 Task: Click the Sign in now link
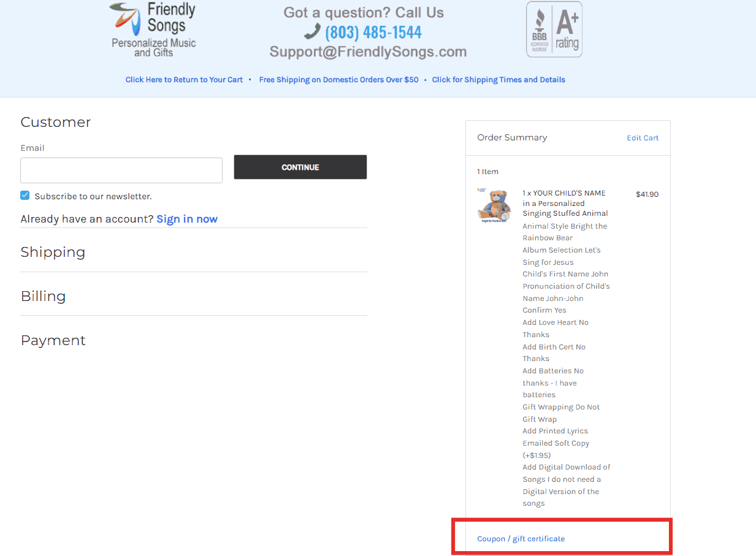[187, 219]
